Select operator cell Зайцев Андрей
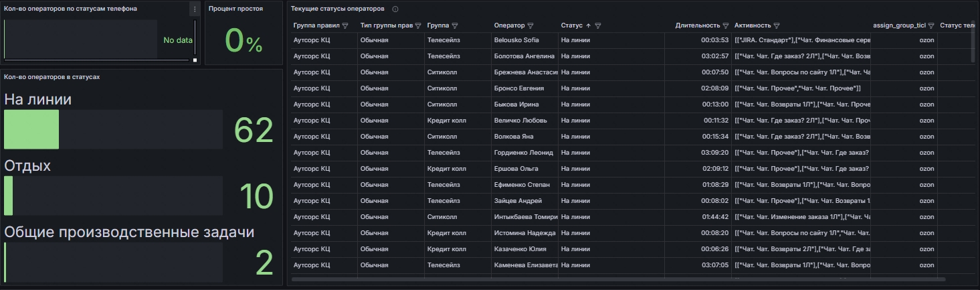980x290 pixels. point(524,201)
